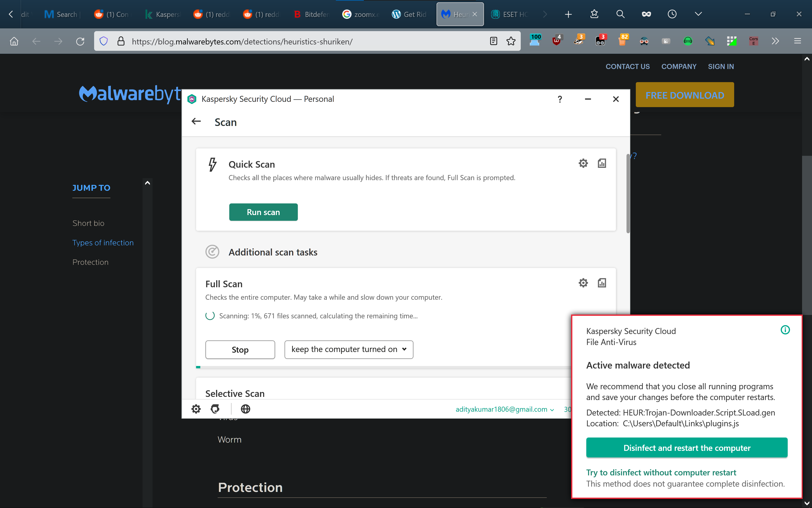Screen dimensions: 812x508
Task: Open the private mask icon in tab bar
Action: pos(646,14)
